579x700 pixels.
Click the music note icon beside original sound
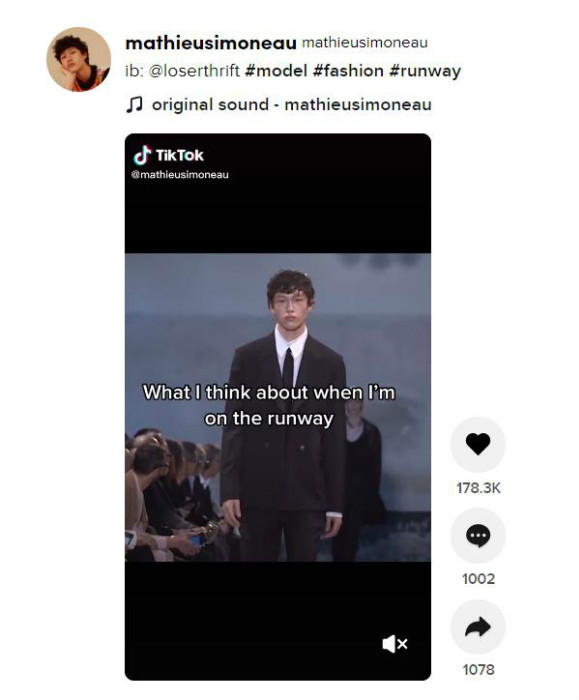click(134, 105)
